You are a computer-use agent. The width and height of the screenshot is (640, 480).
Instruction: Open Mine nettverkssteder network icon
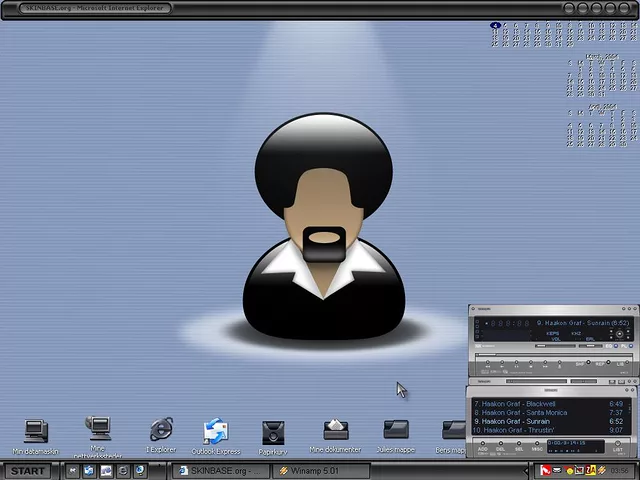coord(97,431)
